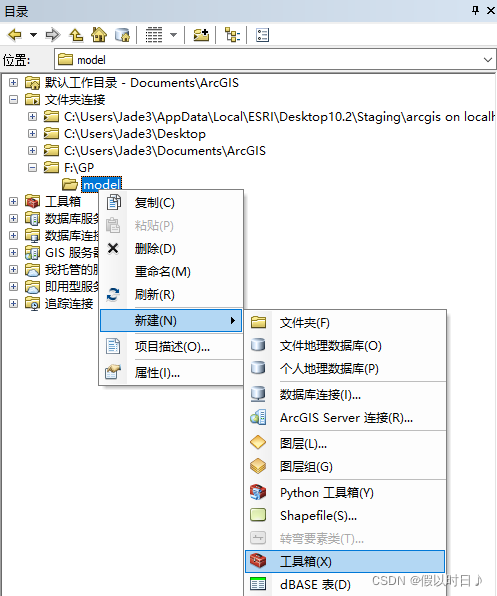The width and height of the screenshot is (497, 596).
Task: Go to the default geodatabase
Action: pos(122,35)
